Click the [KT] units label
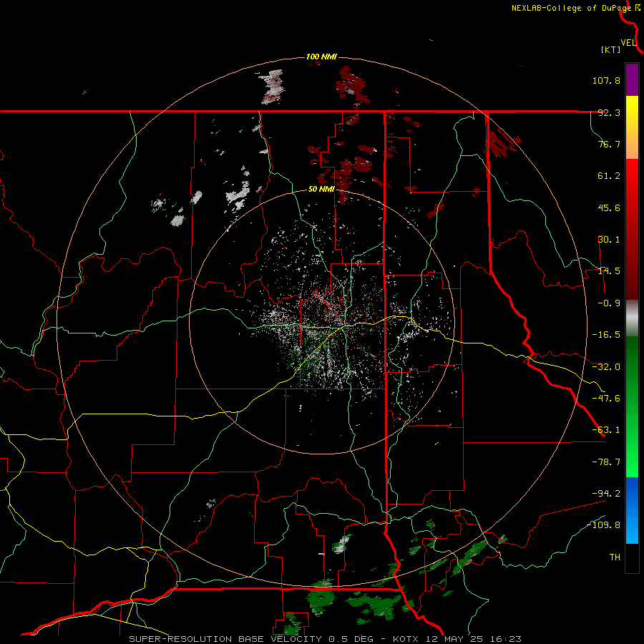This screenshot has width=644, height=644. coord(611,49)
